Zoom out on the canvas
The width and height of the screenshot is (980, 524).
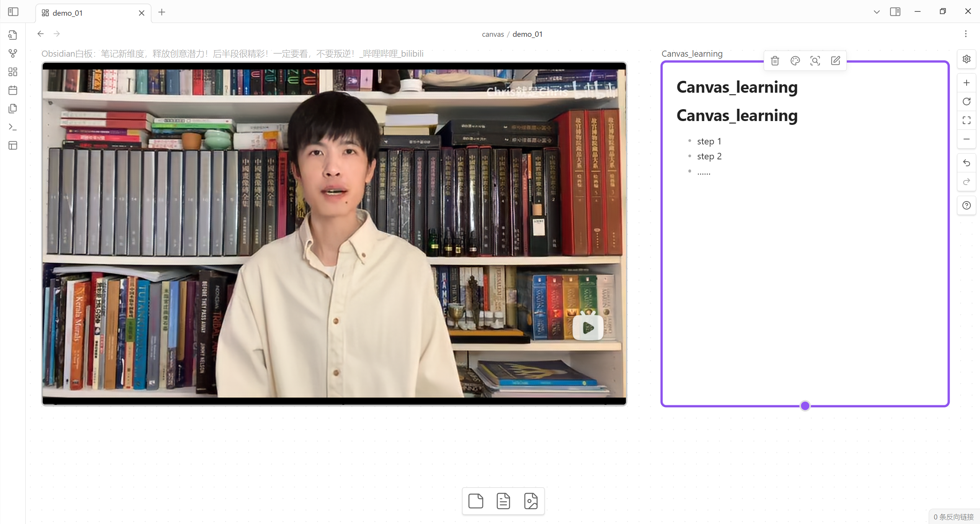click(x=966, y=139)
